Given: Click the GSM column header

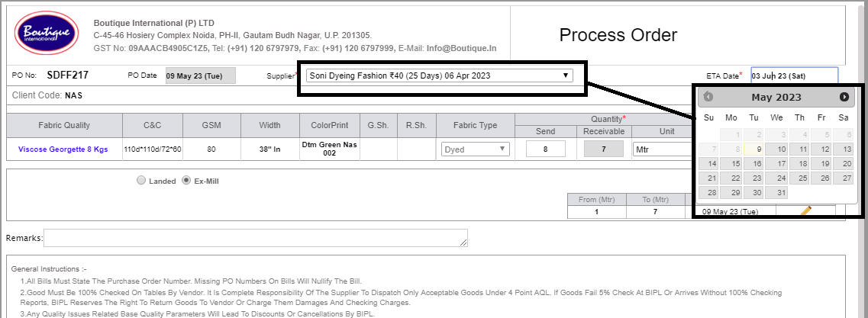Looking at the screenshot, I should (211, 126).
